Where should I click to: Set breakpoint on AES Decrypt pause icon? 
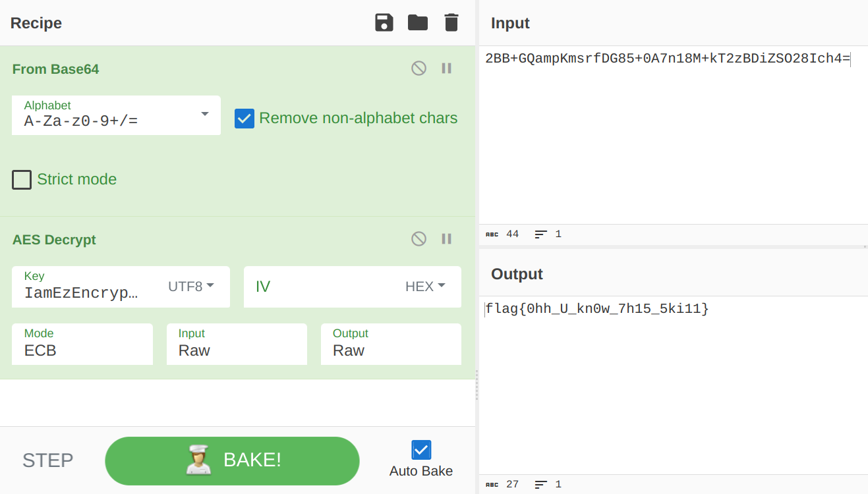(x=447, y=239)
